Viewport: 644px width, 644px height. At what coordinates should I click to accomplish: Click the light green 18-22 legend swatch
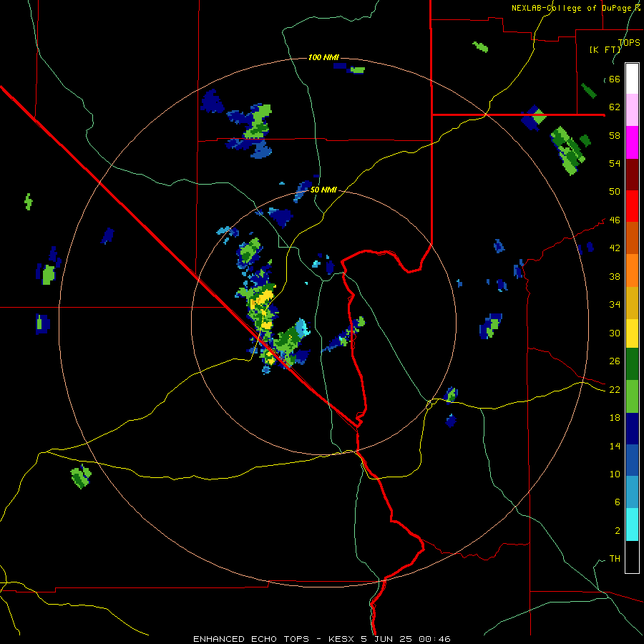pyautogui.click(x=632, y=396)
